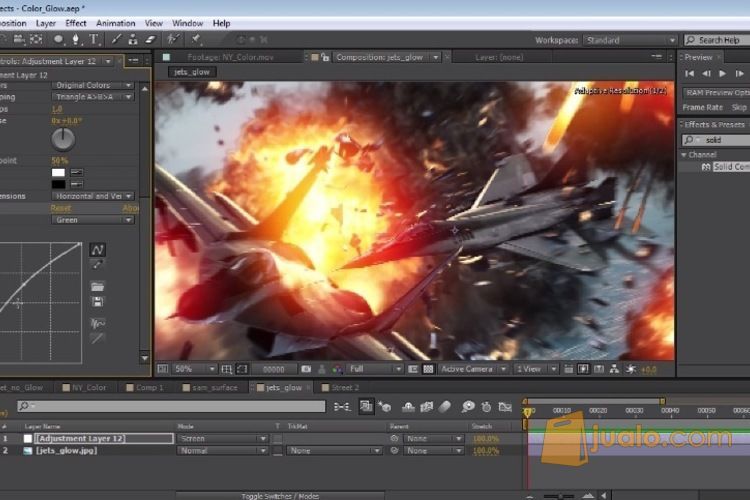Image resolution: width=750 pixels, height=500 pixels.
Task: Step to previous frame in Preview
Action: [x=706, y=74]
